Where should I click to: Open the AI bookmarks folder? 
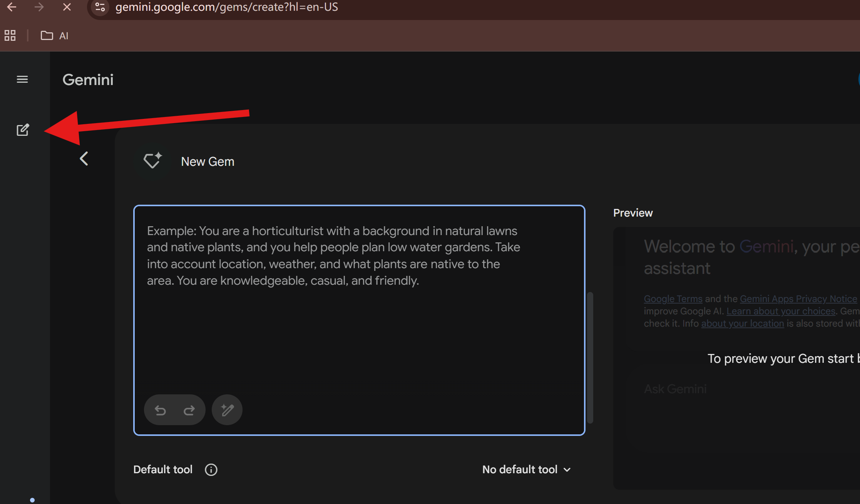click(54, 35)
